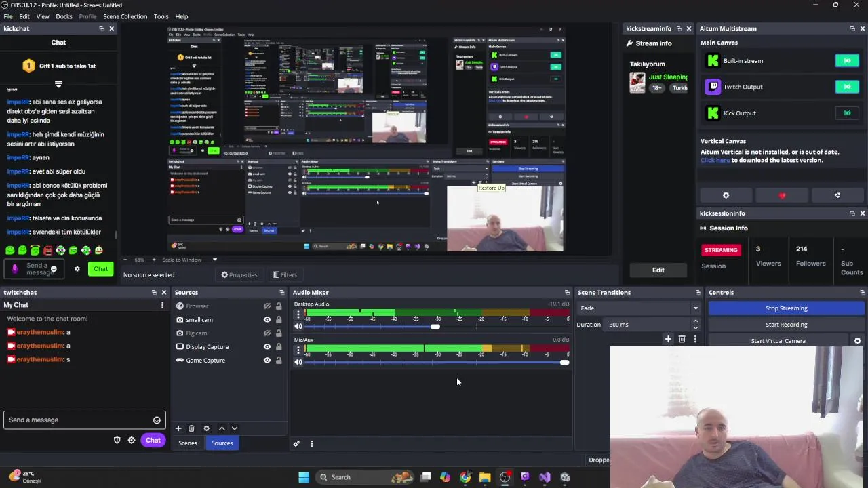Open the Scale to Window dropdown

coord(190,260)
